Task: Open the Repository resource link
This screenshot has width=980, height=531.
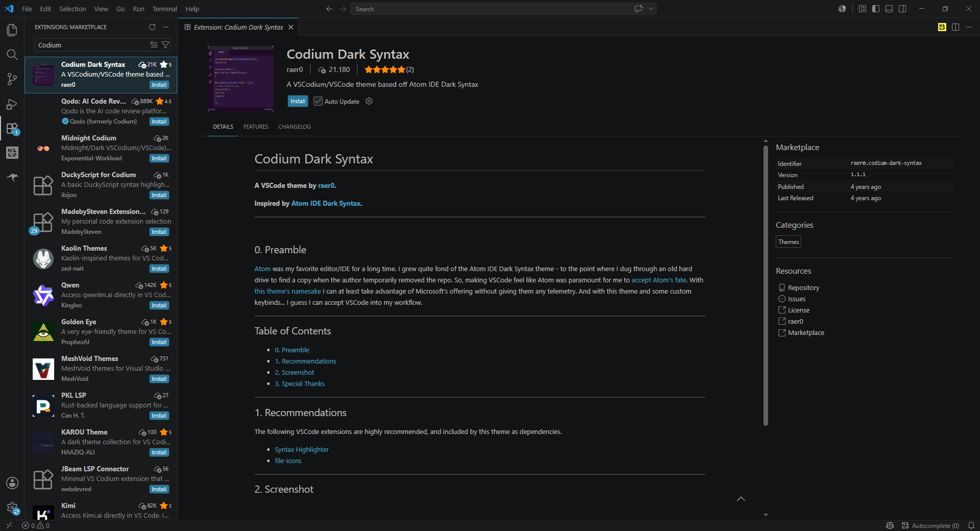Action: pyautogui.click(x=803, y=287)
